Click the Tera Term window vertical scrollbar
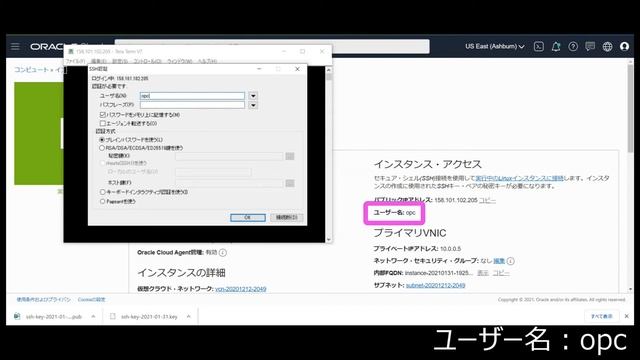Image resolution: width=640 pixels, height=360 pixels. click(329, 154)
